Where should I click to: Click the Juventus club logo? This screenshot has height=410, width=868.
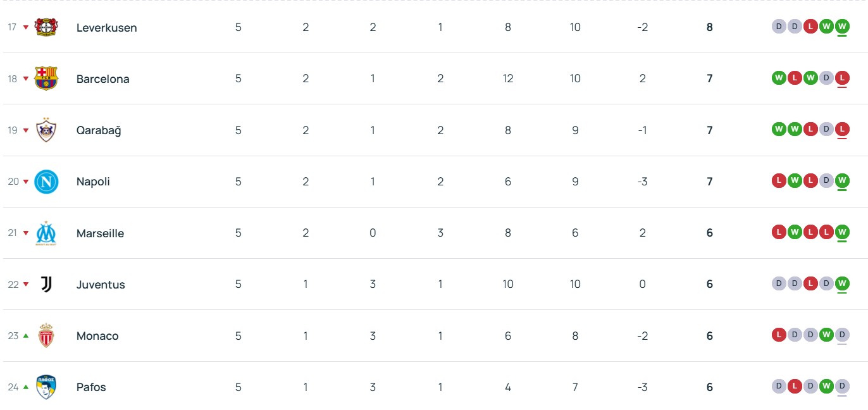tap(46, 284)
